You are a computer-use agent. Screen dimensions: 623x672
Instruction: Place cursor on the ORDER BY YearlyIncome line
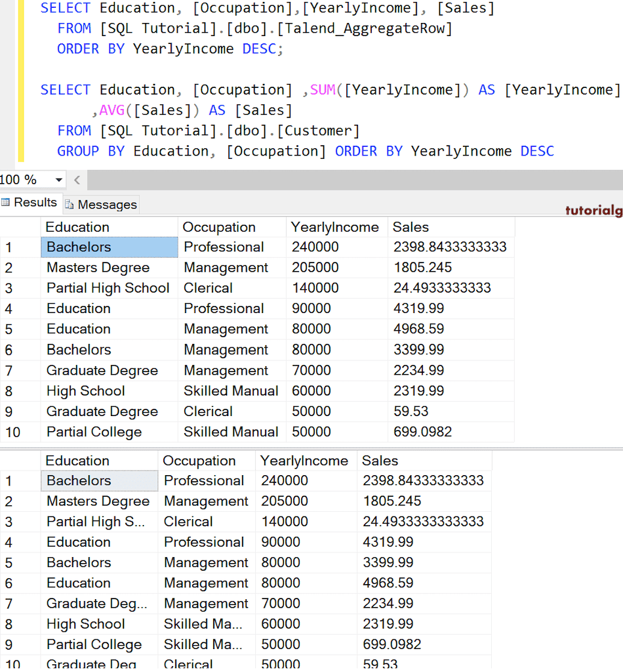click(x=164, y=49)
